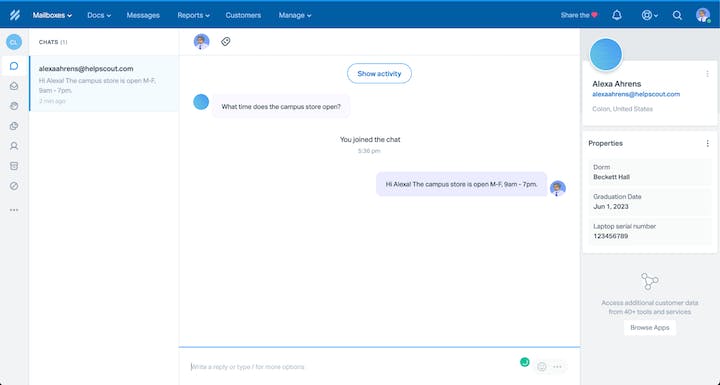
Task: Click the Browse Apps button
Action: (650, 328)
